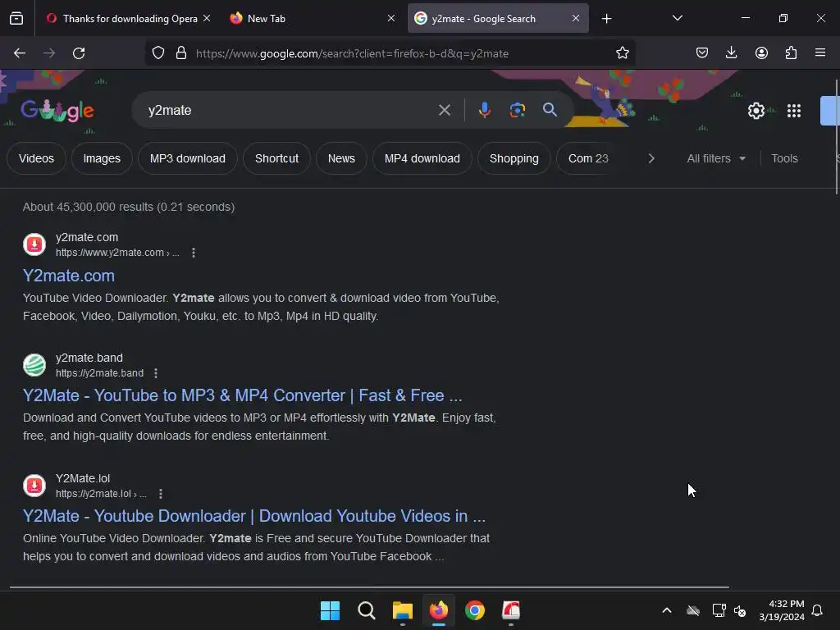Viewport: 840px width, 630px height.
Task: Open more options for y2mate.band result
Action: coord(156,373)
